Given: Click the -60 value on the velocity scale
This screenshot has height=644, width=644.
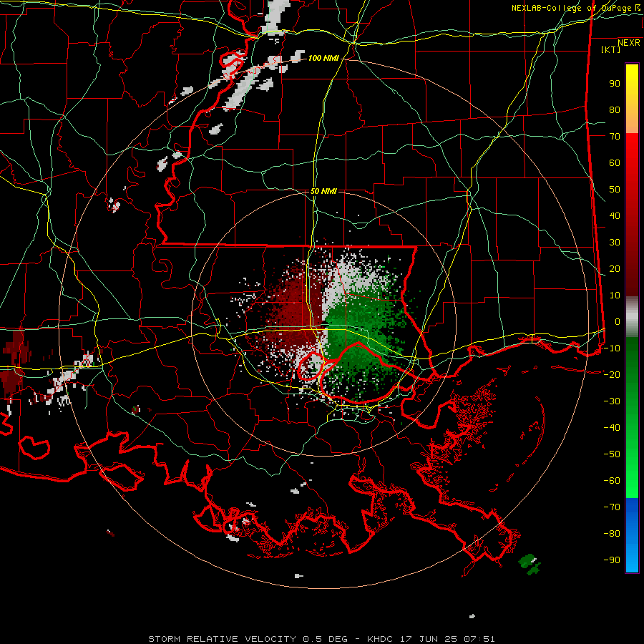Looking at the screenshot, I should (x=612, y=481).
